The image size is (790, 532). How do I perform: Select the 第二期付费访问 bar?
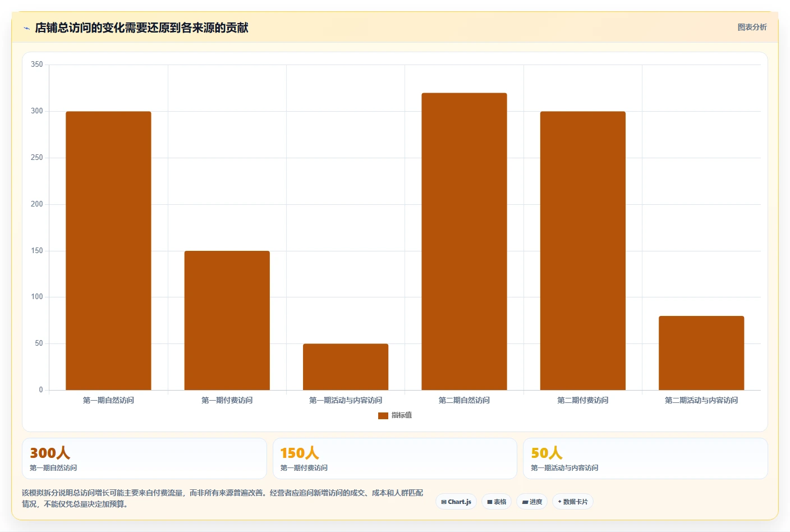(x=583, y=251)
